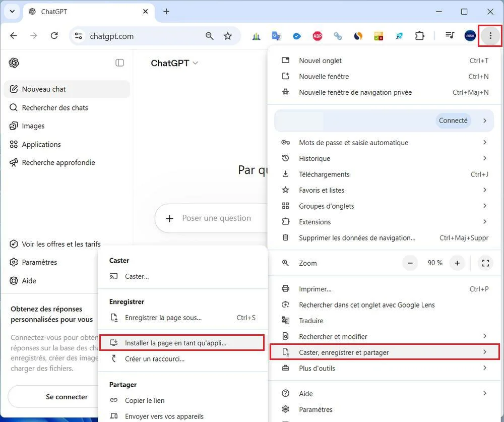Image resolution: width=504 pixels, height=422 pixels.
Task: Click the profile avatar in the toolbar
Action: [470, 36]
